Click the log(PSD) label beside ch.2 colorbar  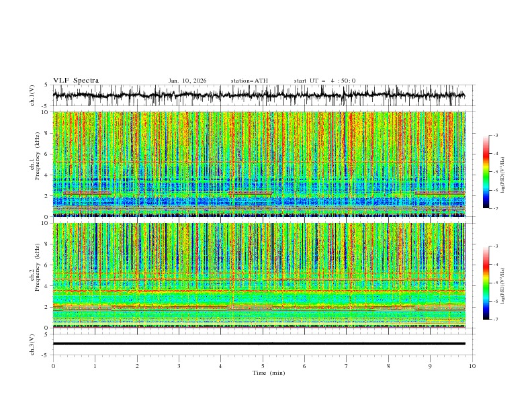(502, 286)
